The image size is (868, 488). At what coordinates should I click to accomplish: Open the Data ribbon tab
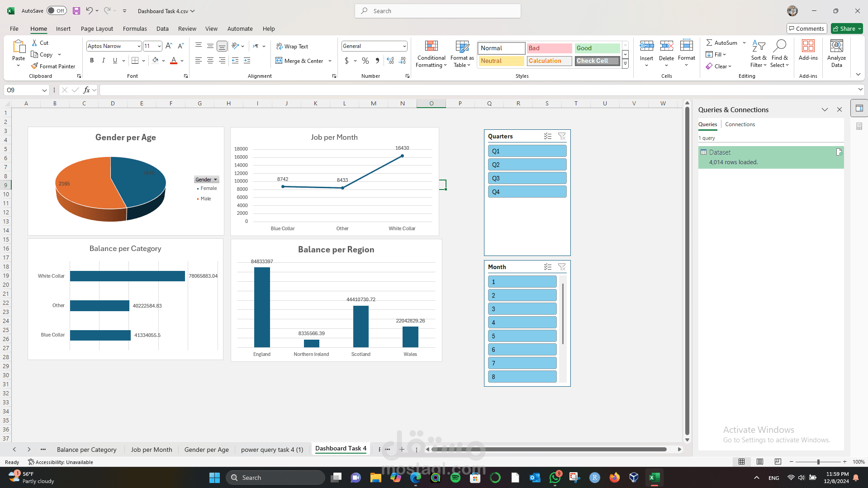[162, 28]
